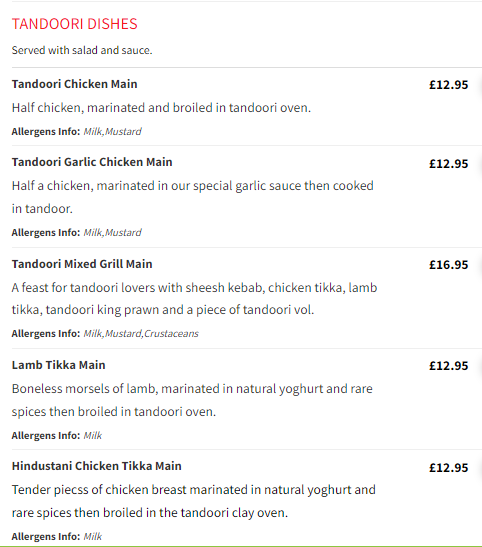Choose Tandoori Mixed Grill Main item
This screenshot has height=547, width=482.
82,264
